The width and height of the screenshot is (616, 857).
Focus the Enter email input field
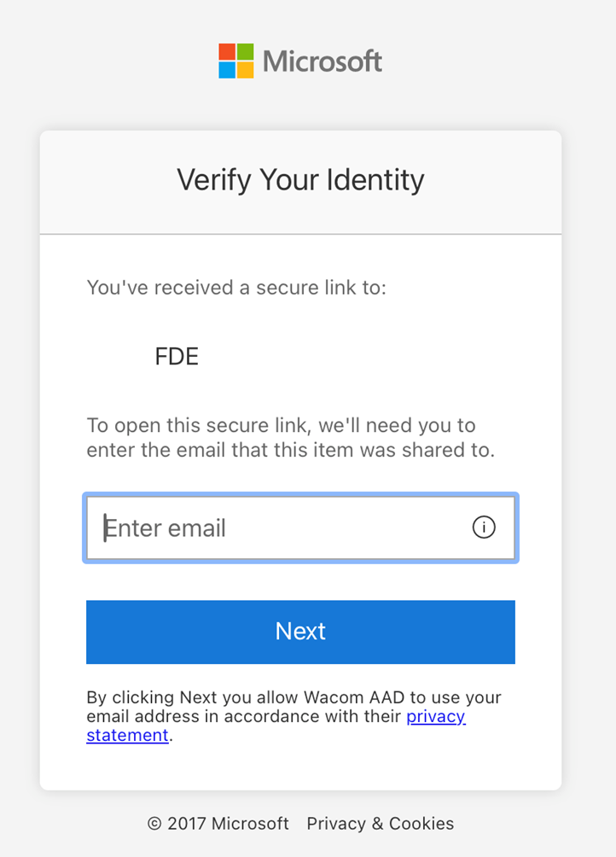coord(300,528)
